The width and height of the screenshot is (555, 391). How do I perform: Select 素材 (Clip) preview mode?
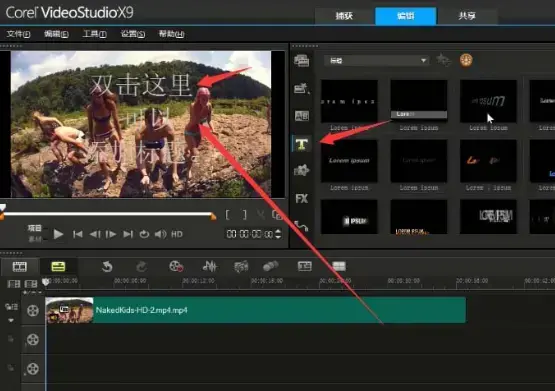click(35, 239)
